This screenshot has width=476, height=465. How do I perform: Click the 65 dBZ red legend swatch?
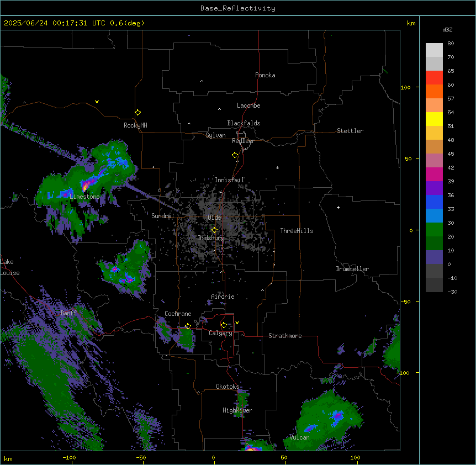[434, 77]
